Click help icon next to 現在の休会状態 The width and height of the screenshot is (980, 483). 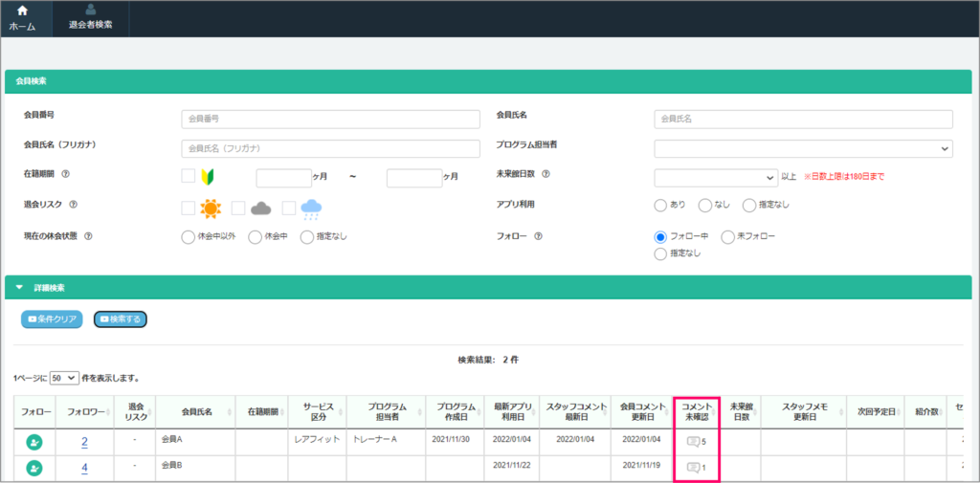(89, 236)
